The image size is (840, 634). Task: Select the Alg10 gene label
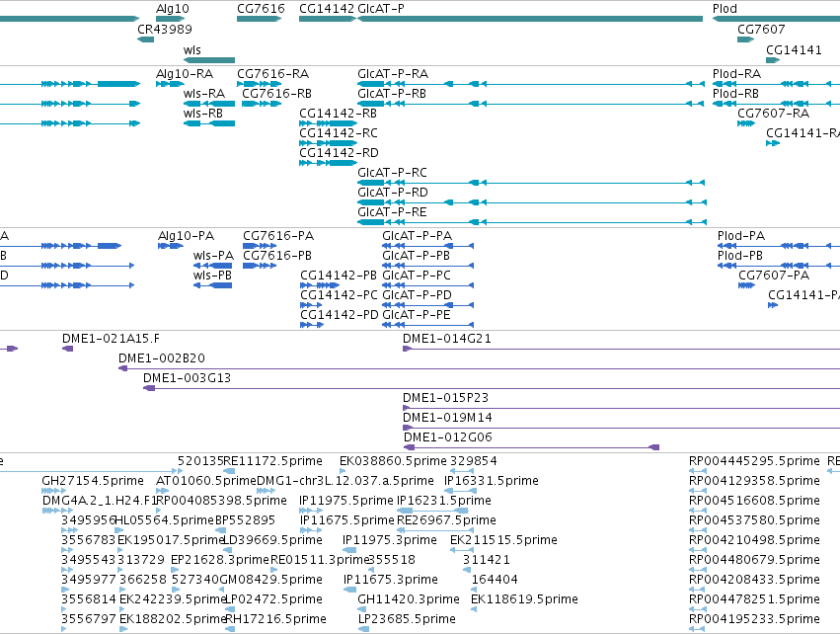coord(173,9)
